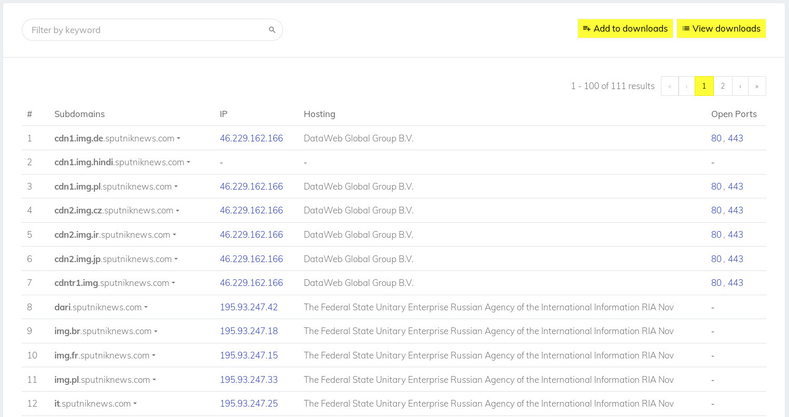Click port 80 for cdn2.img.ir row
The image size is (789, 417).
(x=716, y=234)
